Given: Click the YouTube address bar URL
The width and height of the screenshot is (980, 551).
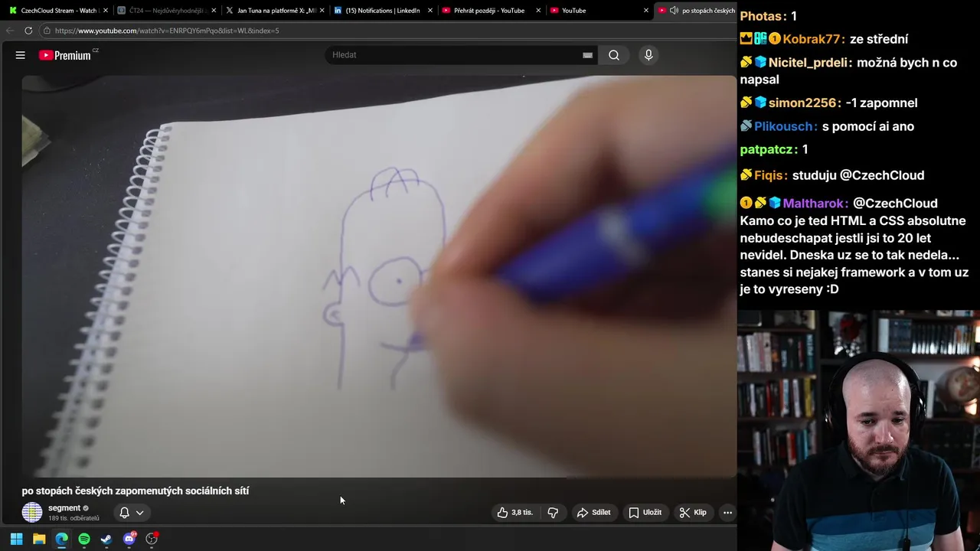Looking at the screenshot, I should point(167,31).
